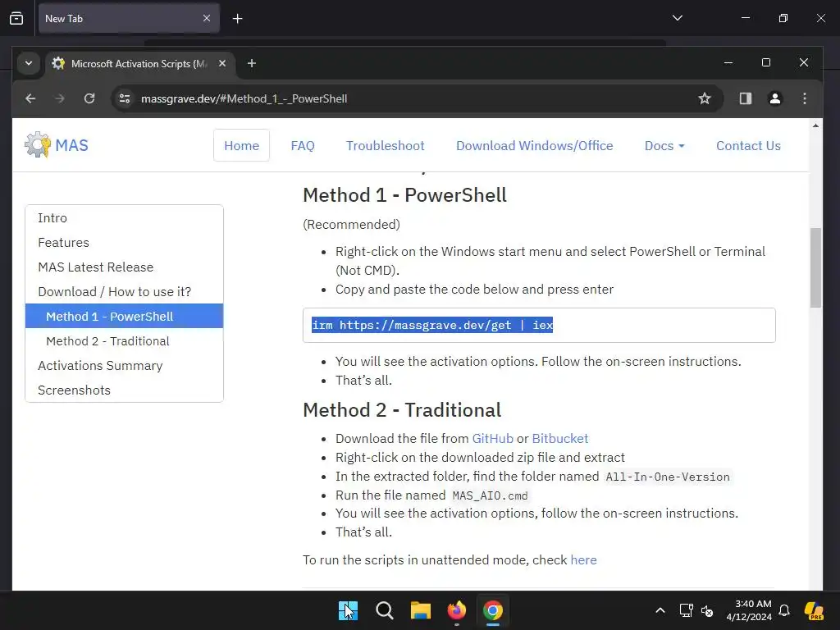The image size is (840, 630).
Task: Open site information icon in address bar
Action: coord(125,98)
